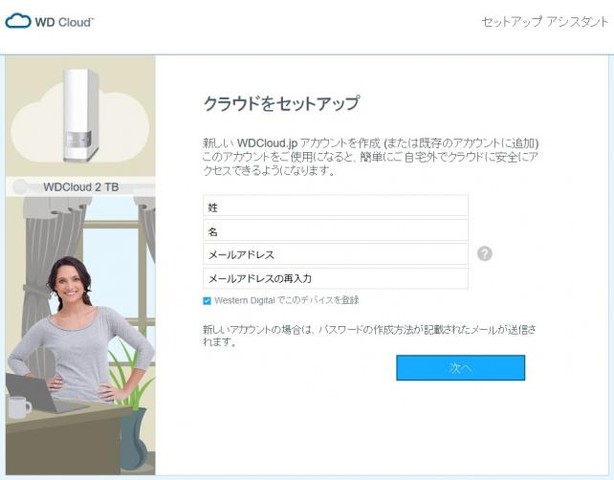Click into the 姓 last name field

pos(336,206)
